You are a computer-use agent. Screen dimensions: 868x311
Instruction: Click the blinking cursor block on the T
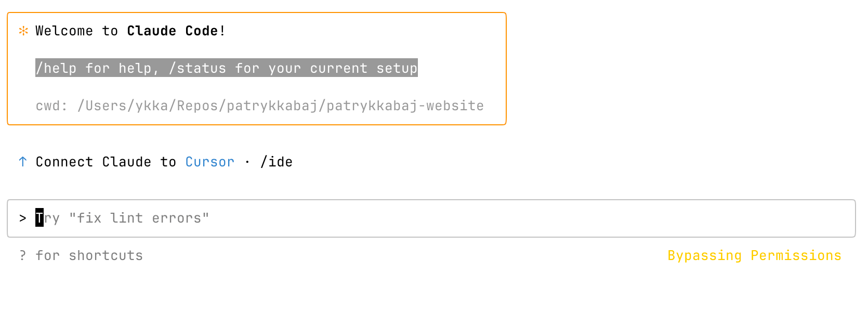[x=39, y=218]
